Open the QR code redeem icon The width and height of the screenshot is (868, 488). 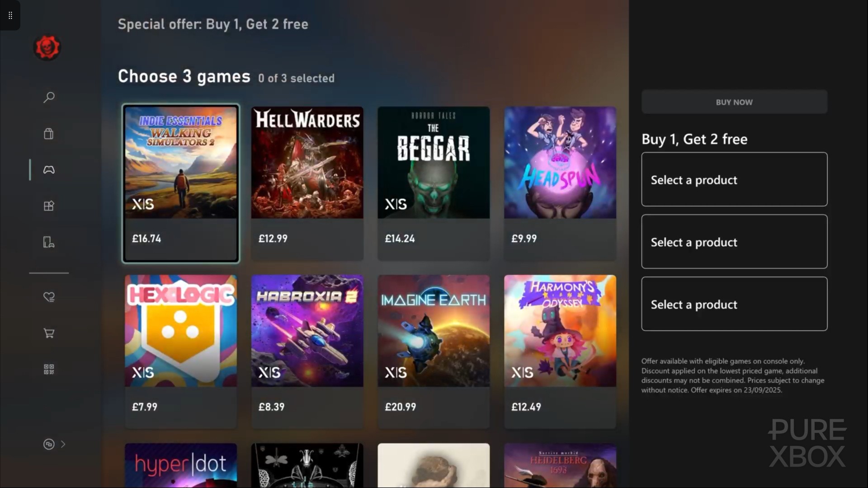point(49,369)
